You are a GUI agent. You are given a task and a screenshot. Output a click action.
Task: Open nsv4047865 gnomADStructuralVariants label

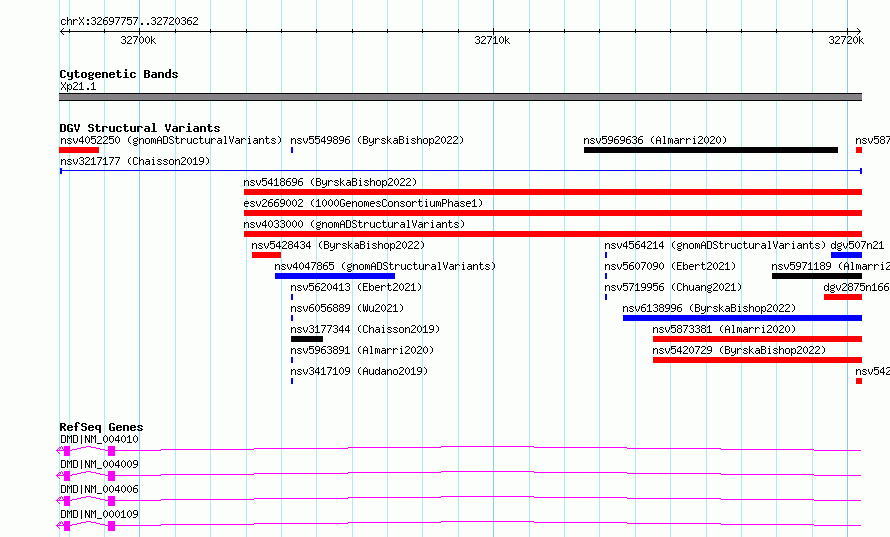pyautogui.click(x=385, y=266)
